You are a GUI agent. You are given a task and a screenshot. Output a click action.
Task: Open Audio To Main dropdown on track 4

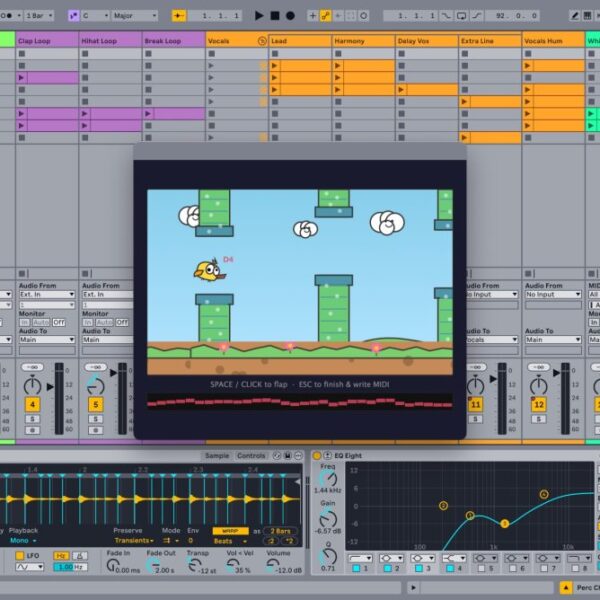pos(47,339)
